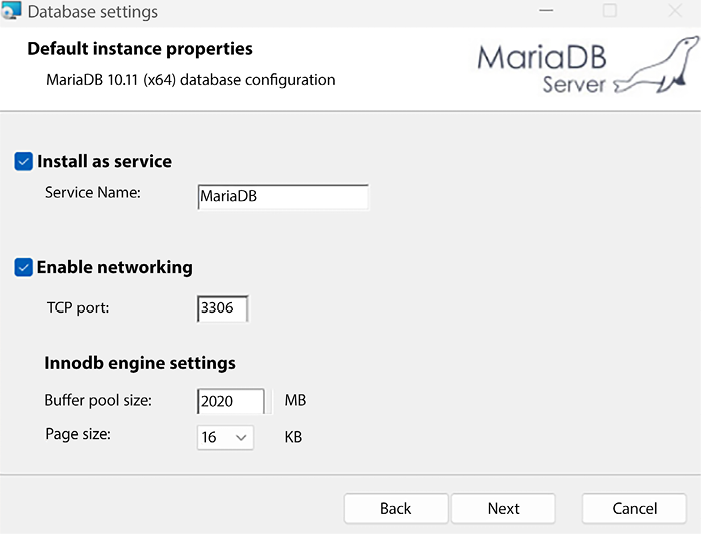This screenshot has width=701, height=534.
Task: Click the Install as service label text
Action: [x=104, y=162]
